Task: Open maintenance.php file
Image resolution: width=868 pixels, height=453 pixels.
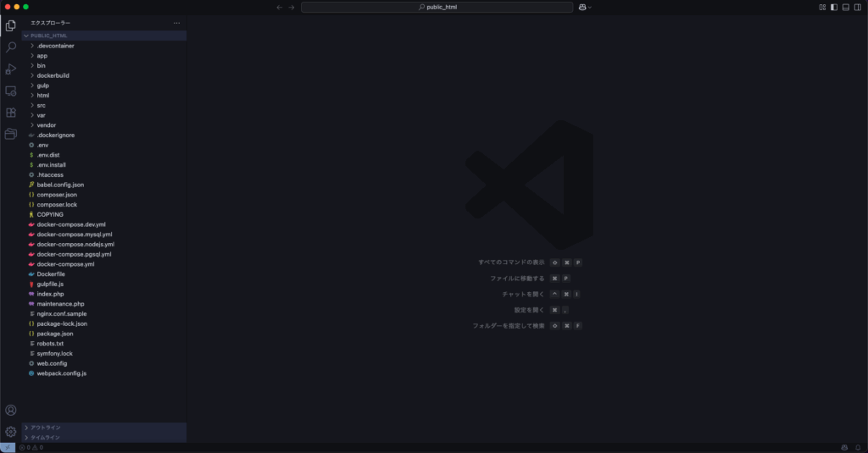Action: coord(104,304)
